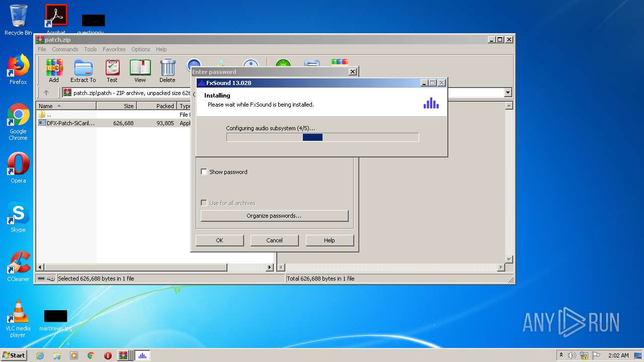The height and width of the screenshot is (362, 644).
Task: Open the CCleaner desktop shortcut
Action: coord(18,266)
